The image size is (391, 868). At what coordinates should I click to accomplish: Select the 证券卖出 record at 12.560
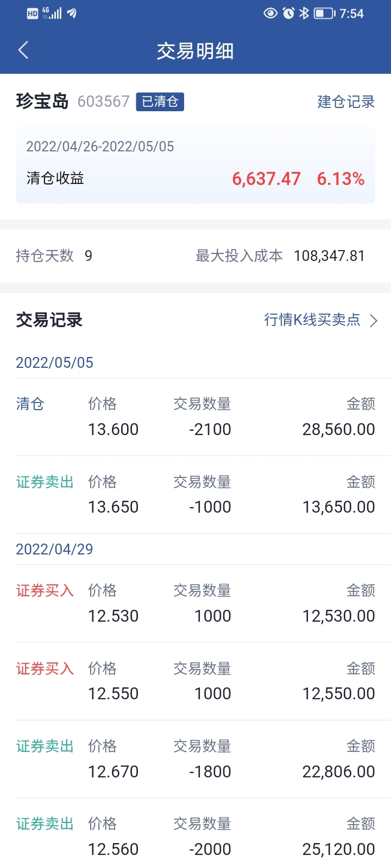click(x=195, y=837)
